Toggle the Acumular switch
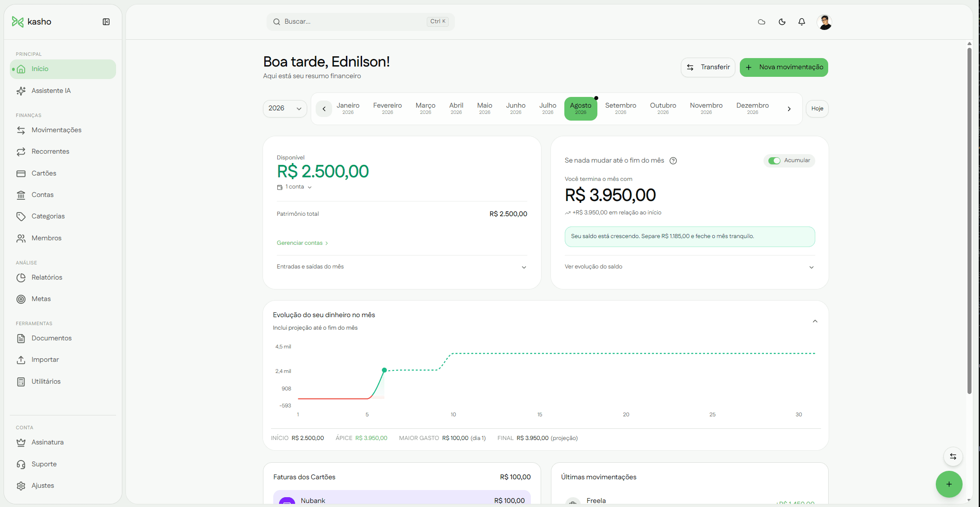This screenshot has width=980, height=507. point(774,160)
